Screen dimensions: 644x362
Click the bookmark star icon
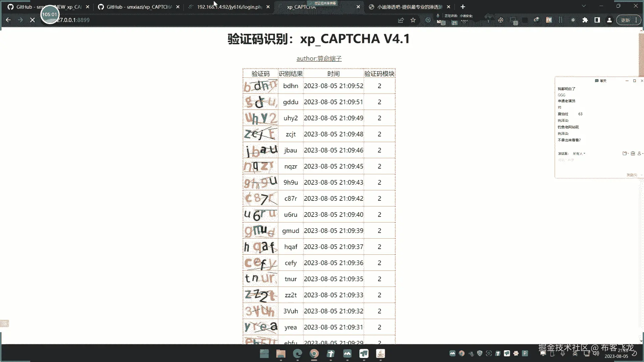click(x=413, y=20)
